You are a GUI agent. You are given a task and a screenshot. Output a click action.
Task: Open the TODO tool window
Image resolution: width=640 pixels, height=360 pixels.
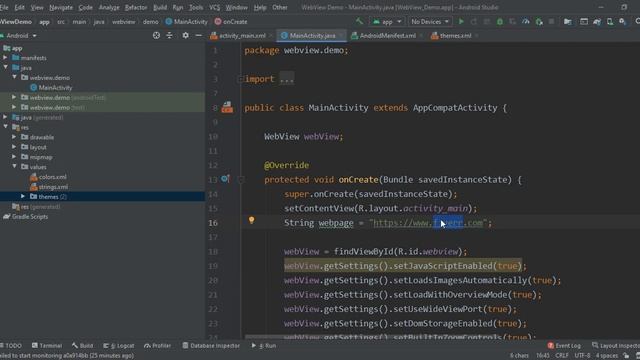(x=11, y=345)
